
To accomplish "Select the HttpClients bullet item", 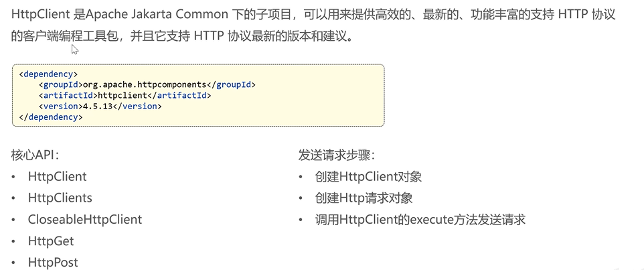I will 60,198.
